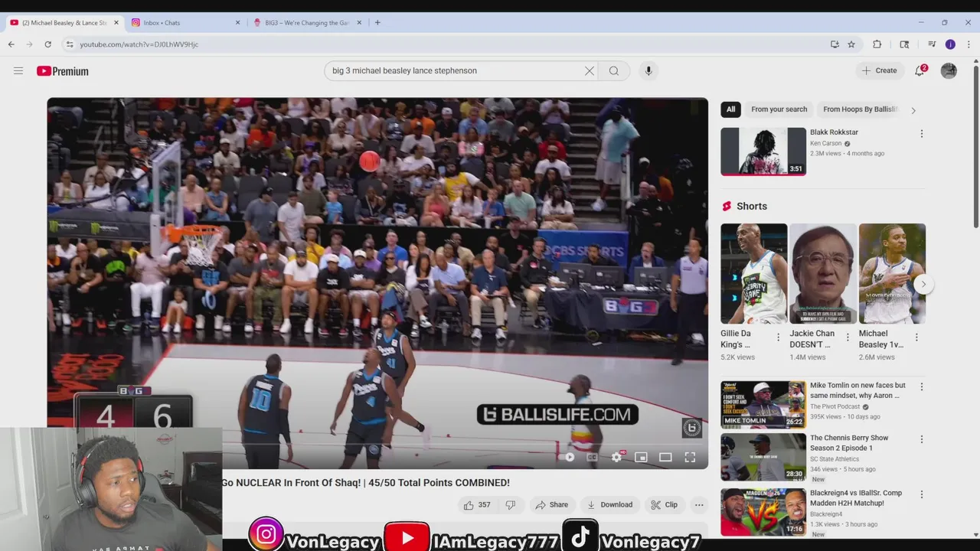
Task: Clear the search box text
Action: [590, 71]
